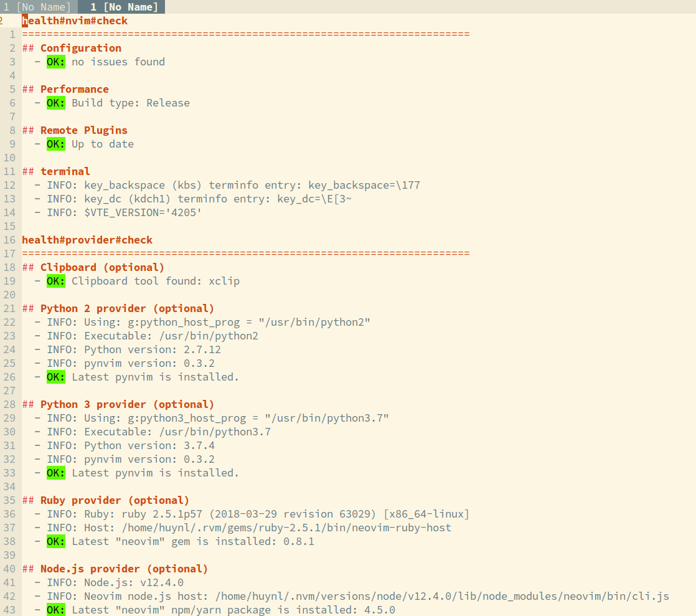Click the $VTE_VERSION='4205' line
This screenshot has width=696, height=616.
tap(118, 213)
